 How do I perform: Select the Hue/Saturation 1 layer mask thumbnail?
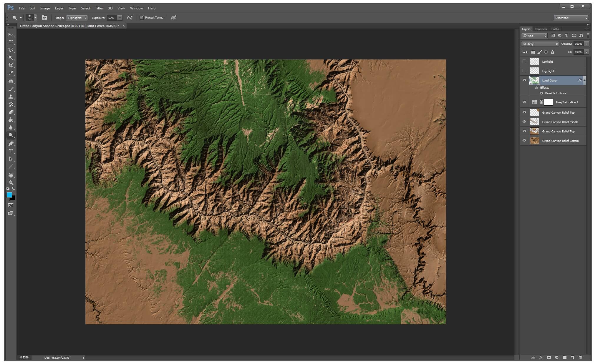point(548,102)
